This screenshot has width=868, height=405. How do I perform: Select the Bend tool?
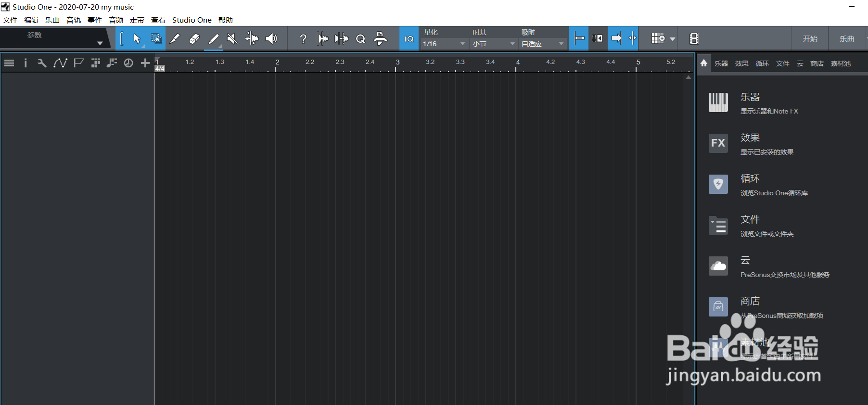(x=252, y=38)
